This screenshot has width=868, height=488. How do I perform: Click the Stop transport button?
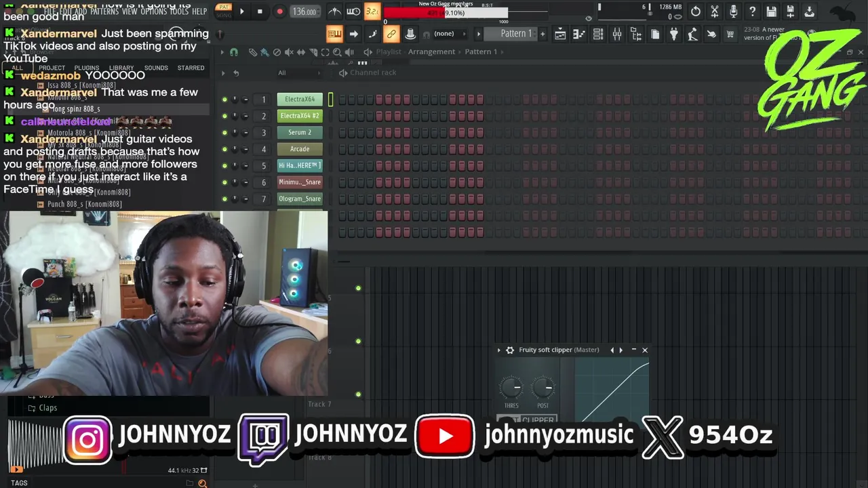pos(260,12)
